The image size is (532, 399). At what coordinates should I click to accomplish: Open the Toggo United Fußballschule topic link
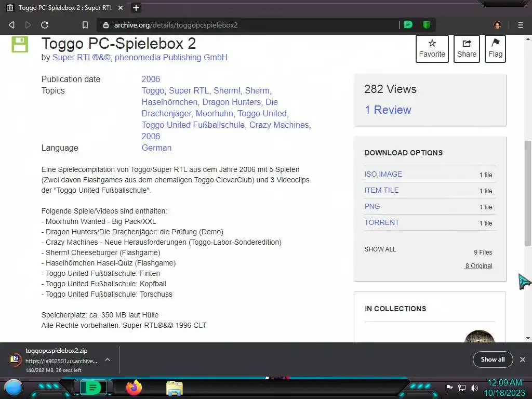coord(193,125)
